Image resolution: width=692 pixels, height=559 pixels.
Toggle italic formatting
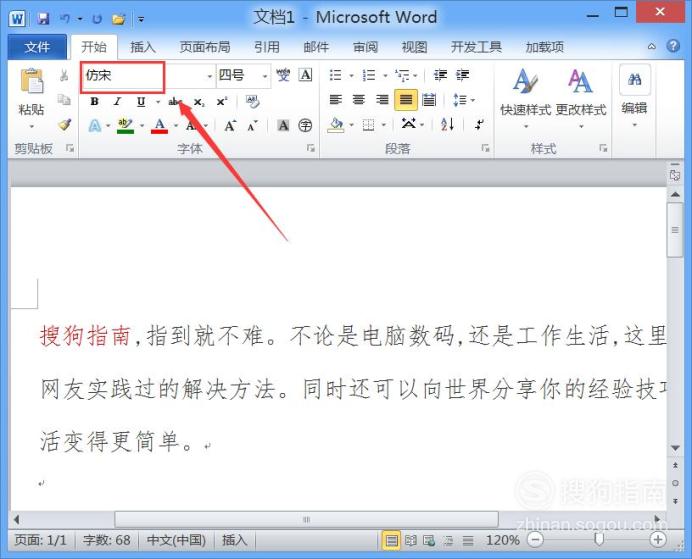117,102
